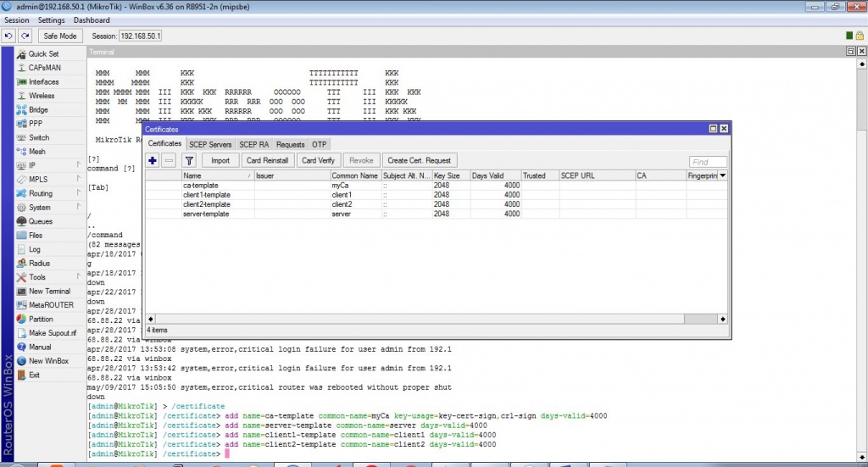868x467 pixels.
Task: Open CAPsMAN menu item
Action: pyautogui.click(x=44, y=68)
